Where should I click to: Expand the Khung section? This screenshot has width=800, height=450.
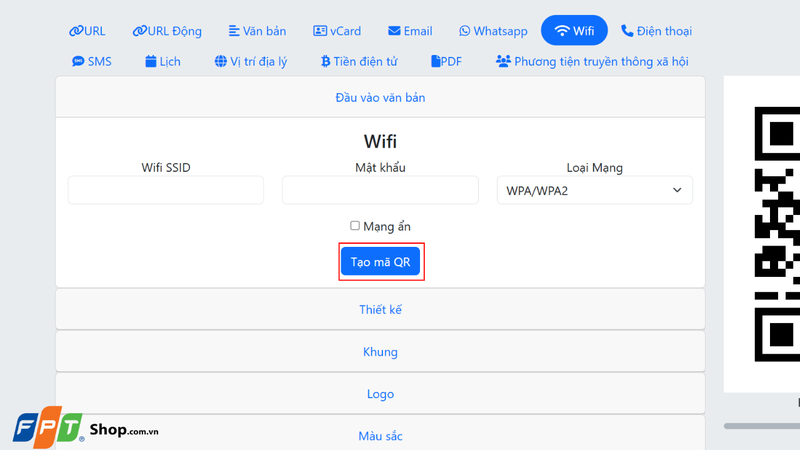[380, 352]
